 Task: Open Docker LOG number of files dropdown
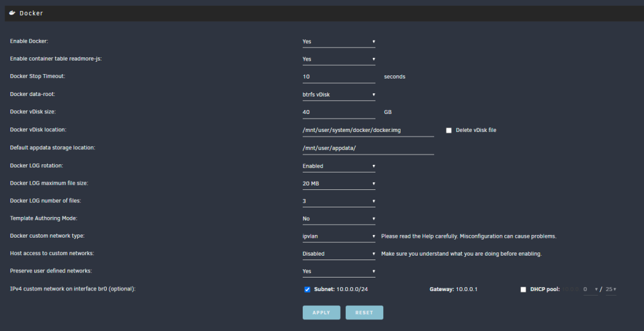339,202
